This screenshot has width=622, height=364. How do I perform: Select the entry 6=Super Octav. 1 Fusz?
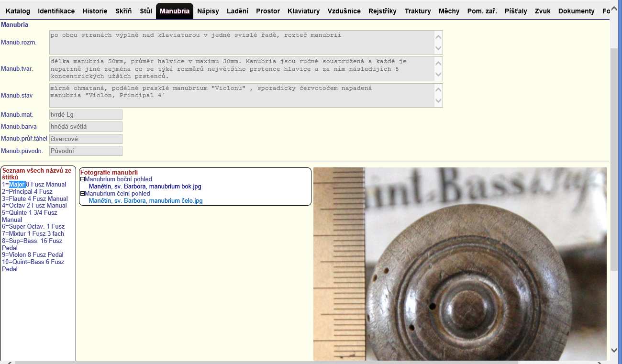point(33,227)
